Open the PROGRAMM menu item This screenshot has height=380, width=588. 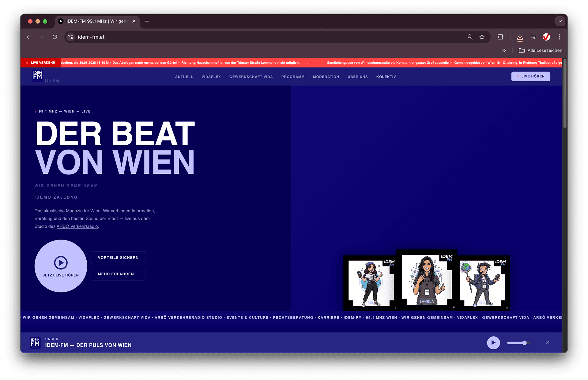(x=293, y=77)
